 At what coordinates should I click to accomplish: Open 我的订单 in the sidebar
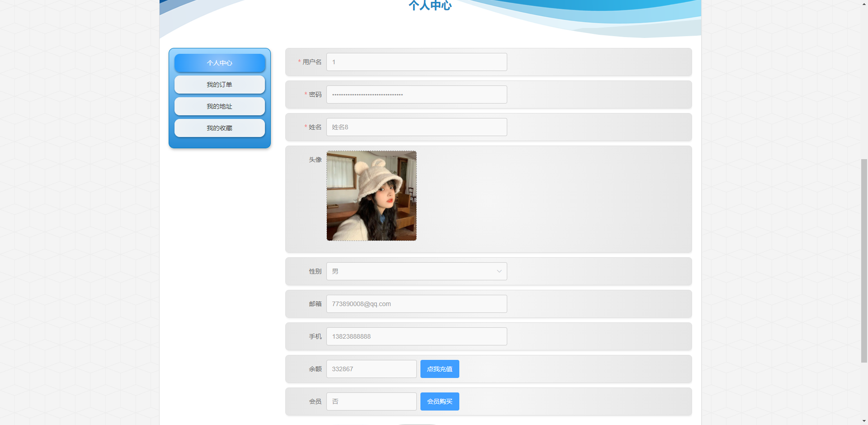[220, 85]
